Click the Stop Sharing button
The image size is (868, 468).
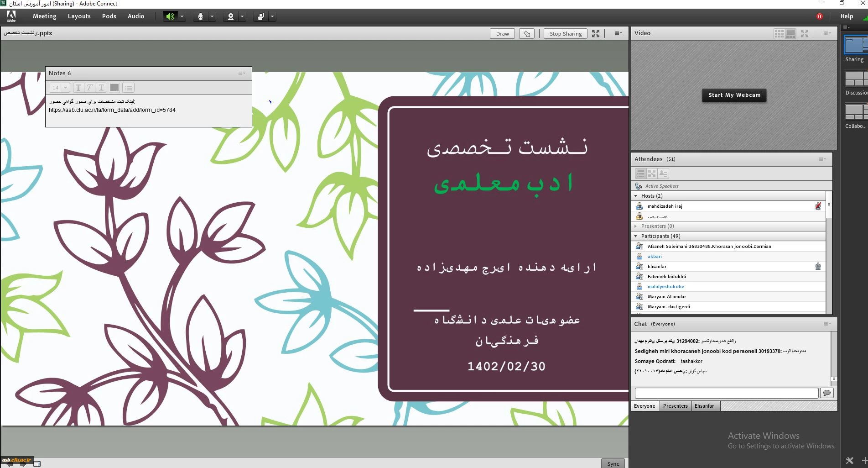pos(566,34)
